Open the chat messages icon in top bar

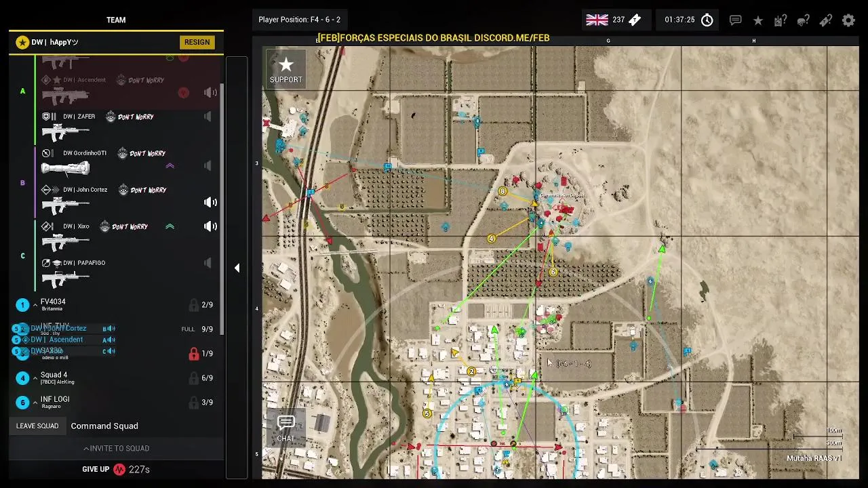735,20
